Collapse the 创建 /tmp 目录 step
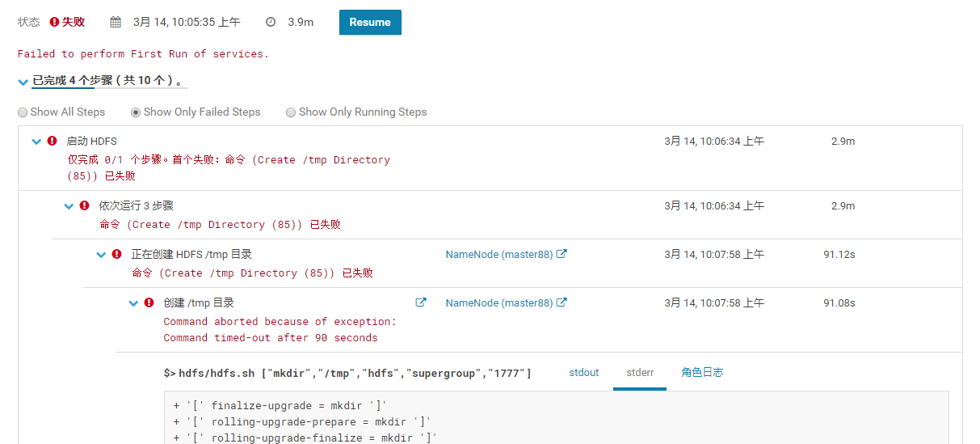The width and height of the screenshot is (980, 444). [x=133, y=303]
